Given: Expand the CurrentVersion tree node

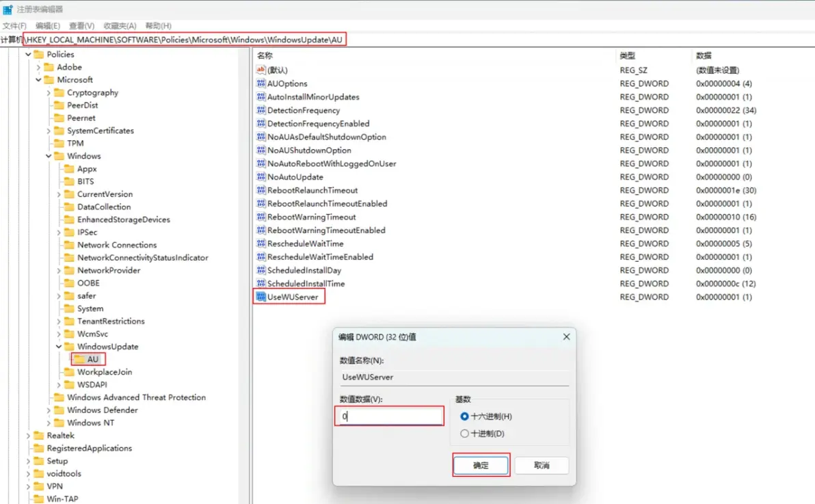Looking at the screenshot, I should coord(59,194).
